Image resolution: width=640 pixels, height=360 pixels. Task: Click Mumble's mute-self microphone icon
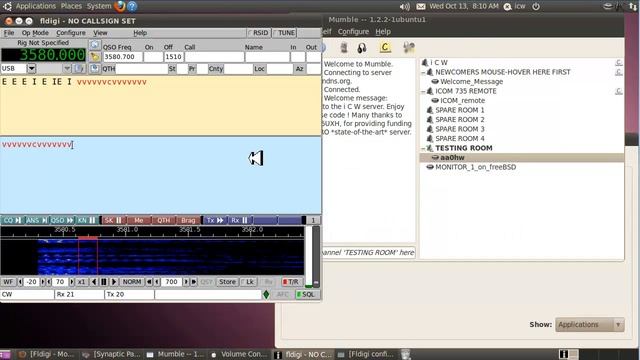344,48
